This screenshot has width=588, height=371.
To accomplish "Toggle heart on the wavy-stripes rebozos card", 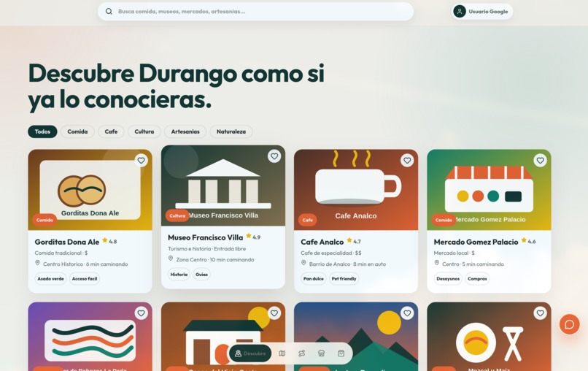I will tap(141, 313).
